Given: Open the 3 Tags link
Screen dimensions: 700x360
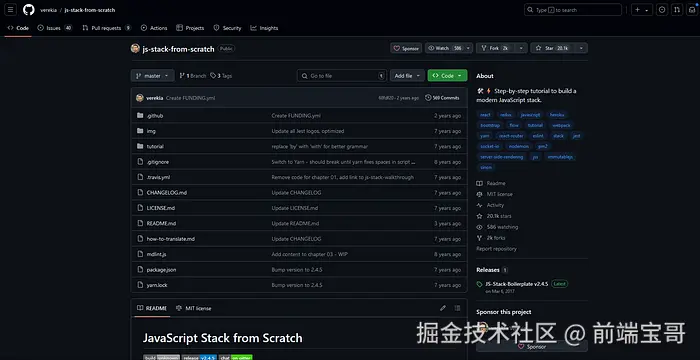Looking at the screenshot, I should pyautogui.click(x=221, y=76).
